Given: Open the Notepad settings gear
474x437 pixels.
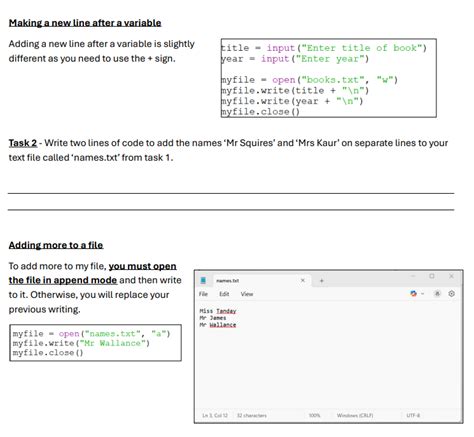Looking at the screenshot, I should (x=451, y=294).
